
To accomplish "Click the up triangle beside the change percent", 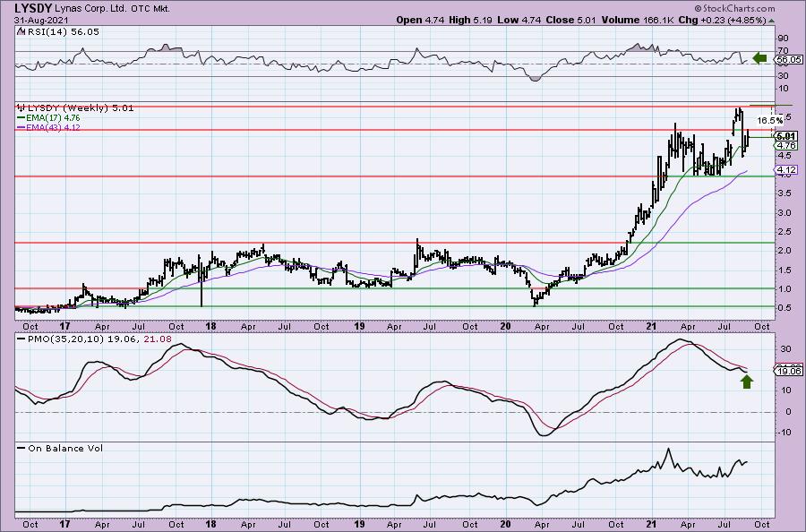I will point(770,21).
